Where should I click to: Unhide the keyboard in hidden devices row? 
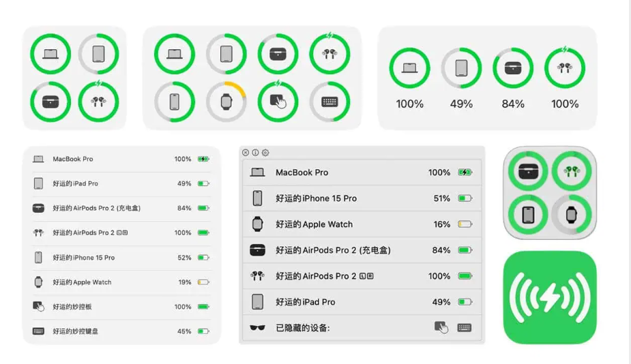click(x=465, y=328)
